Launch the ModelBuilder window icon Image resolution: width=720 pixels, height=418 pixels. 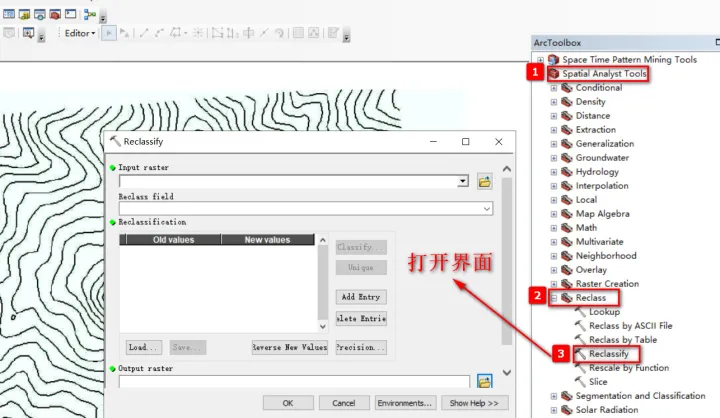click(90, 14)
